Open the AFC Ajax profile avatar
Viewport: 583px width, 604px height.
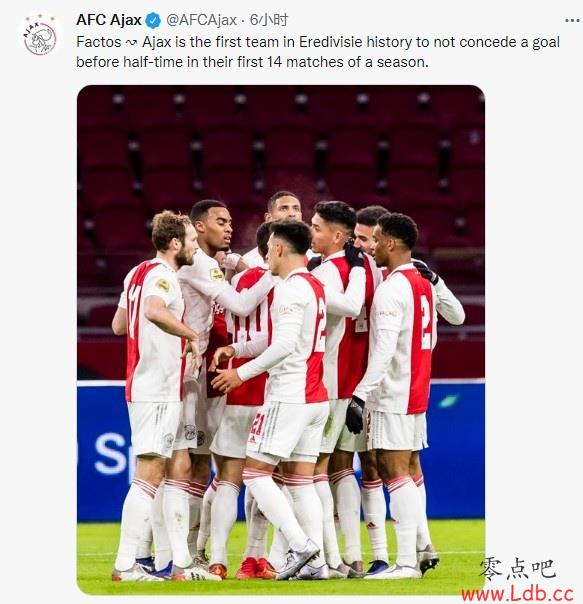[x=40, y=36]
